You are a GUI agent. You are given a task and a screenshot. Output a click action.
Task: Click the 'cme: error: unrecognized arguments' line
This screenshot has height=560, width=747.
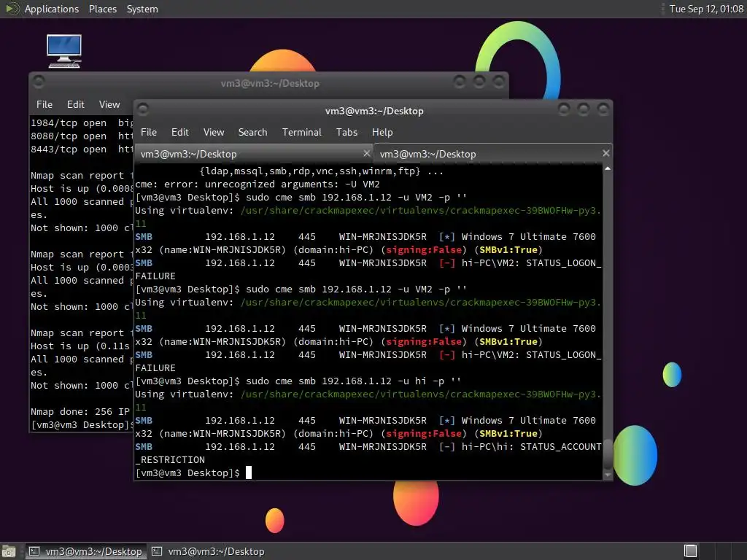click(x=258, y=184)
